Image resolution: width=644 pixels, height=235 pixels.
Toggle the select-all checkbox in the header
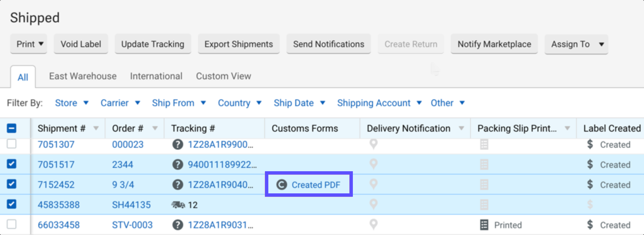point(12,128)
